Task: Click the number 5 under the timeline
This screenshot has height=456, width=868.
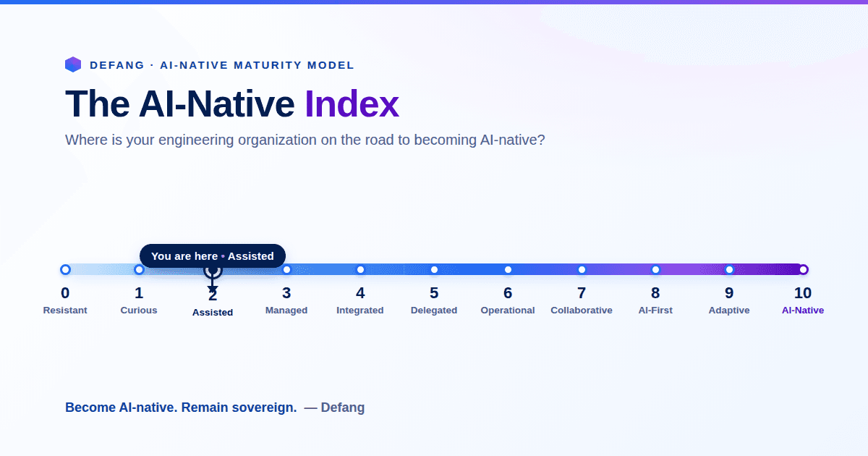Action: pos(434,293)
